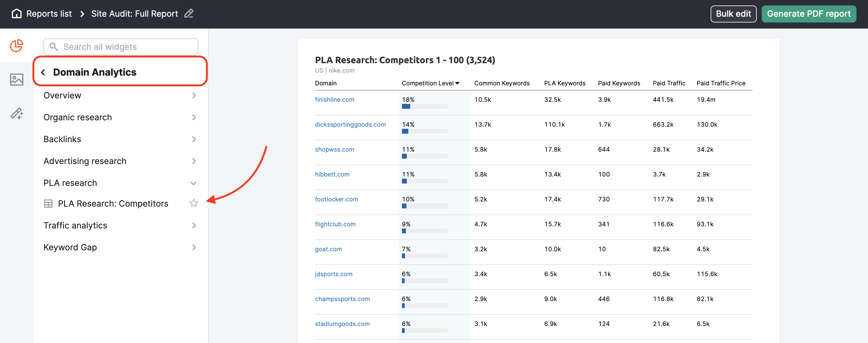The height and width of the screenshot is (343, 868).
Task: Expand the Keyword Gap chevron
Action: [x=194, y=247]
